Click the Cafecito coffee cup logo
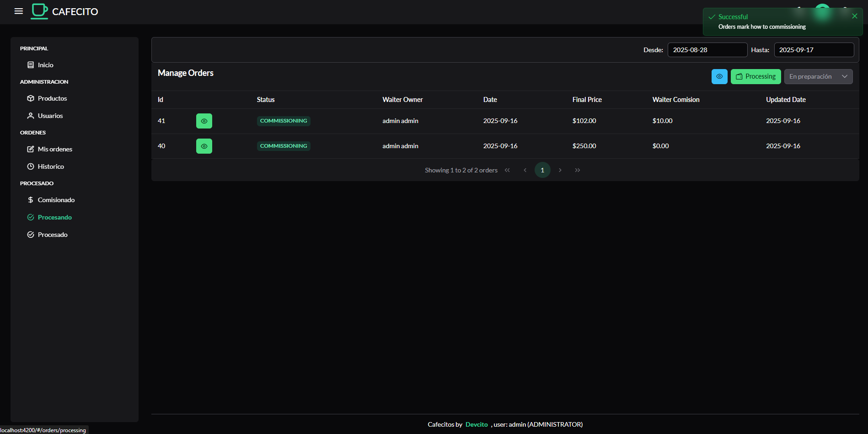This screenshot has width=868, height=434. pyautogui.click(x=40, y=11)
